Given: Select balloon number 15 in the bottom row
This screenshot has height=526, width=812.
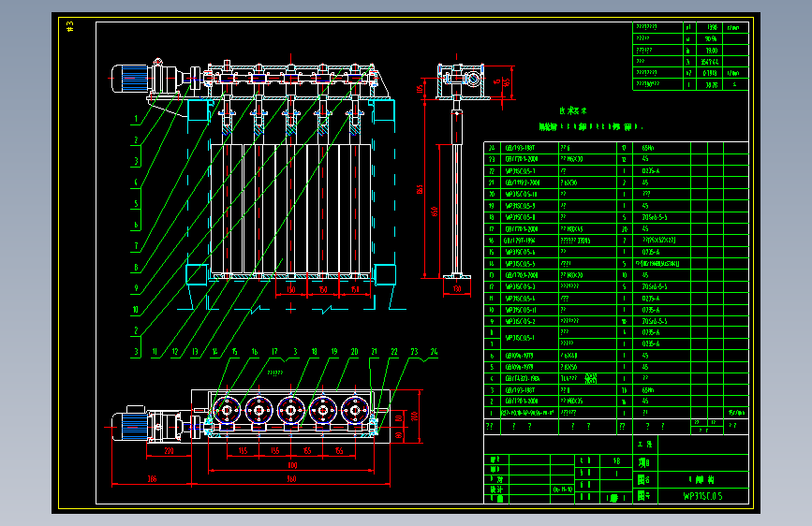Looking at the screenshot, I should [x=234, y=352].
